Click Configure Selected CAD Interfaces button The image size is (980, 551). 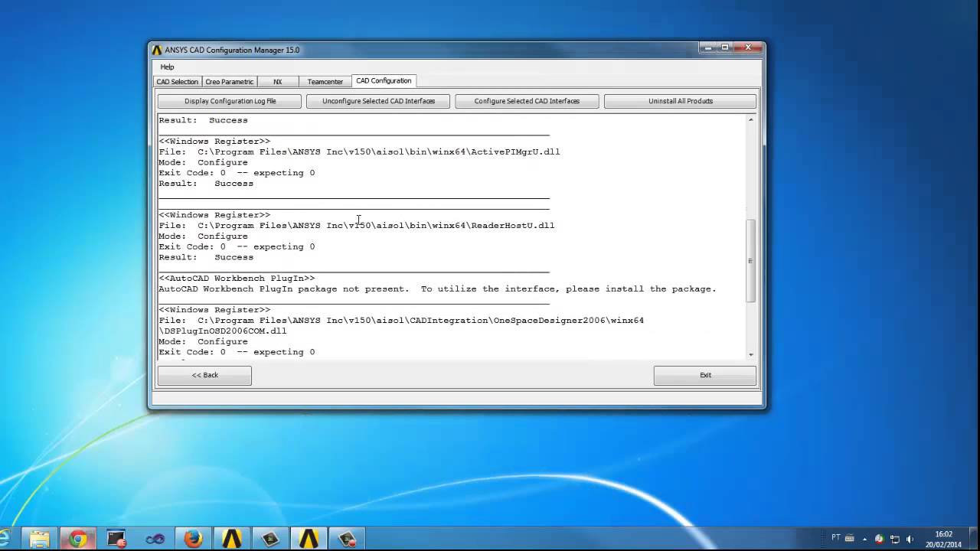(527, 101)
